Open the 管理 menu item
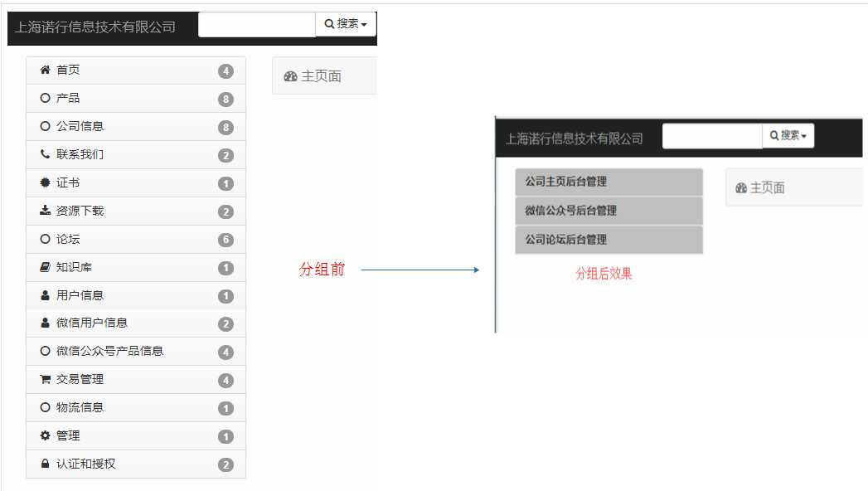This screenshot has width=868, height=491. tap(136, 436)
